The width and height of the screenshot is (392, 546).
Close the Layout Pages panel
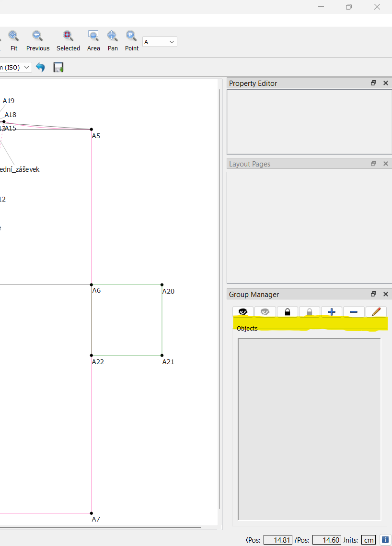[386, 164]
